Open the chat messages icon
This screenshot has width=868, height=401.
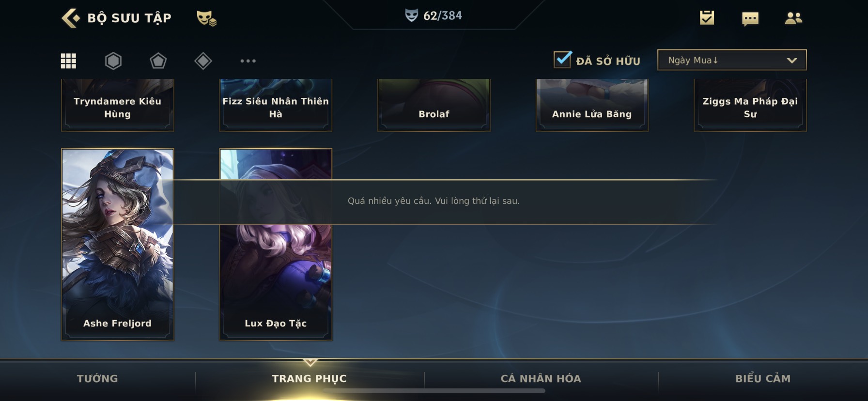click(750, 19)
